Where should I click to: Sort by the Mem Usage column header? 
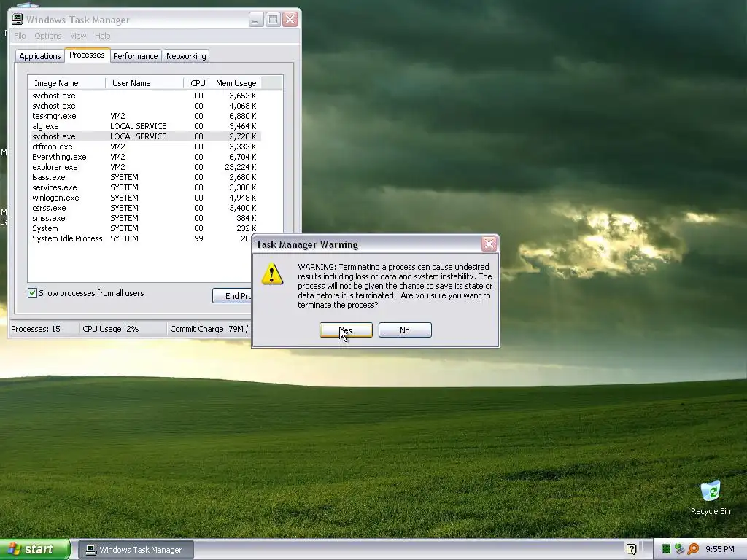[236, 83]
